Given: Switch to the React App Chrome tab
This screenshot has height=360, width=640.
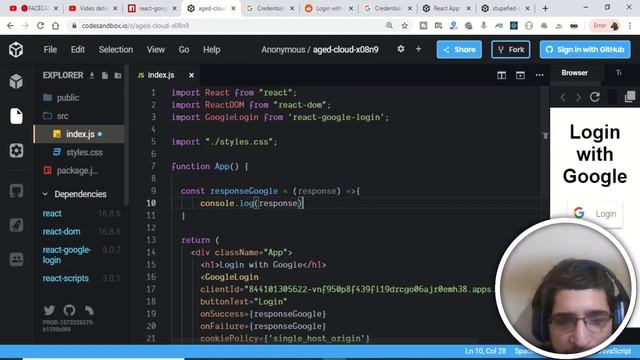Looking at the screenshot, I should (446, 8).
